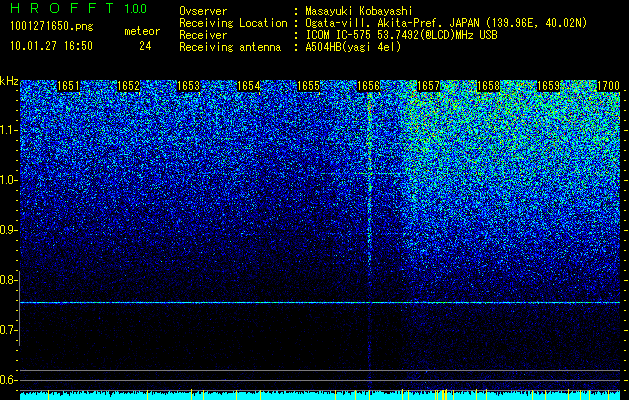
Task: Click the Ovserver field label
Action: click(x=203, y=11)
